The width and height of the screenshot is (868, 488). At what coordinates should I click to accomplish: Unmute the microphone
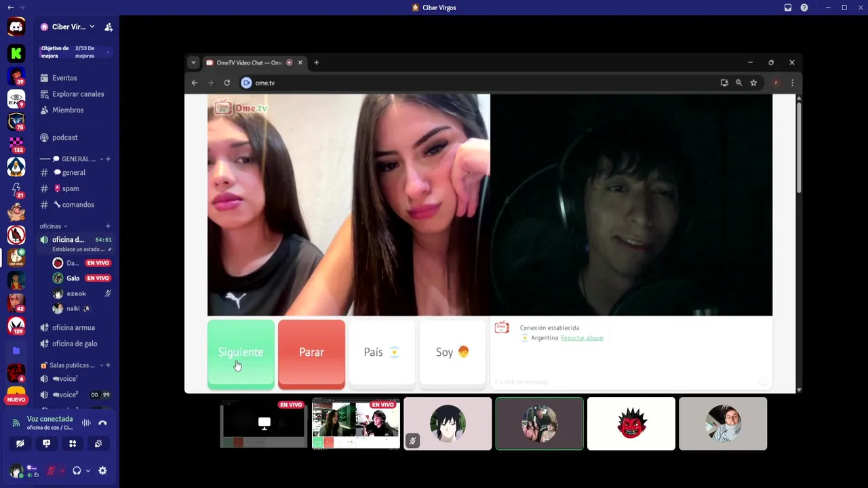pyautogui.click(x=51, y=471)
